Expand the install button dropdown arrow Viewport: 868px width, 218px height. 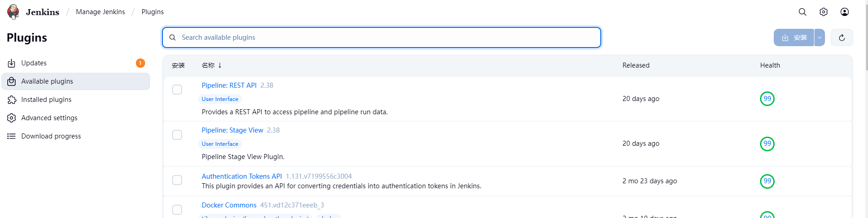click(819, 37)
